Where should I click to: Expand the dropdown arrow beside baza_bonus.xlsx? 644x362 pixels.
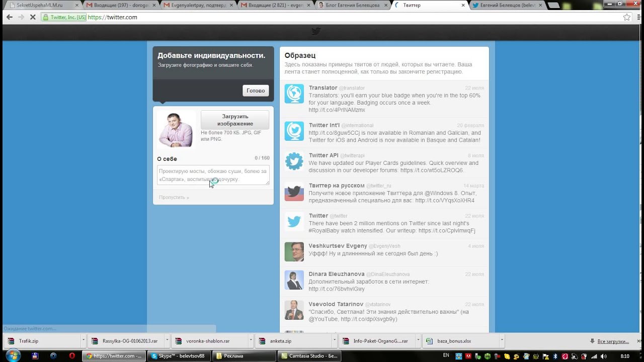coord(502,340)
